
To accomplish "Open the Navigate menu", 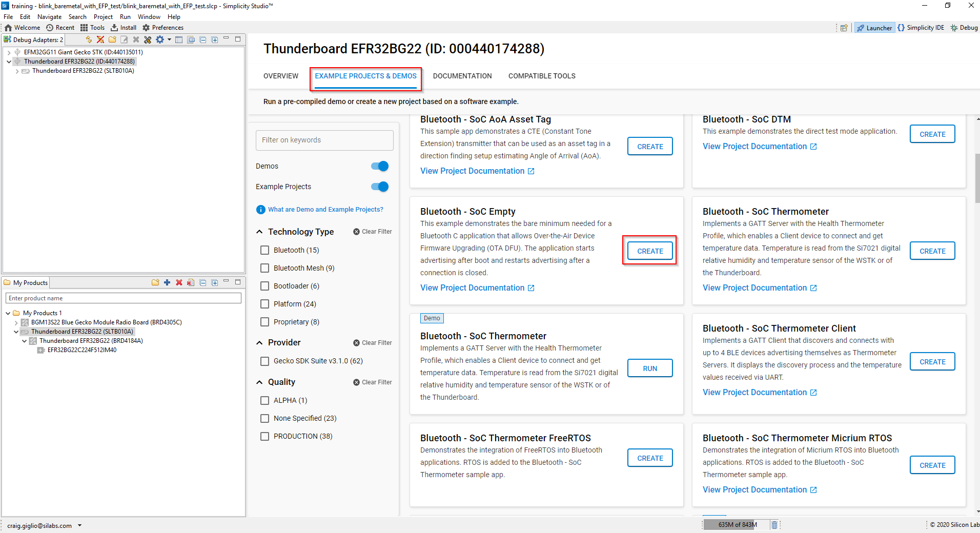I will pos(49,16).
